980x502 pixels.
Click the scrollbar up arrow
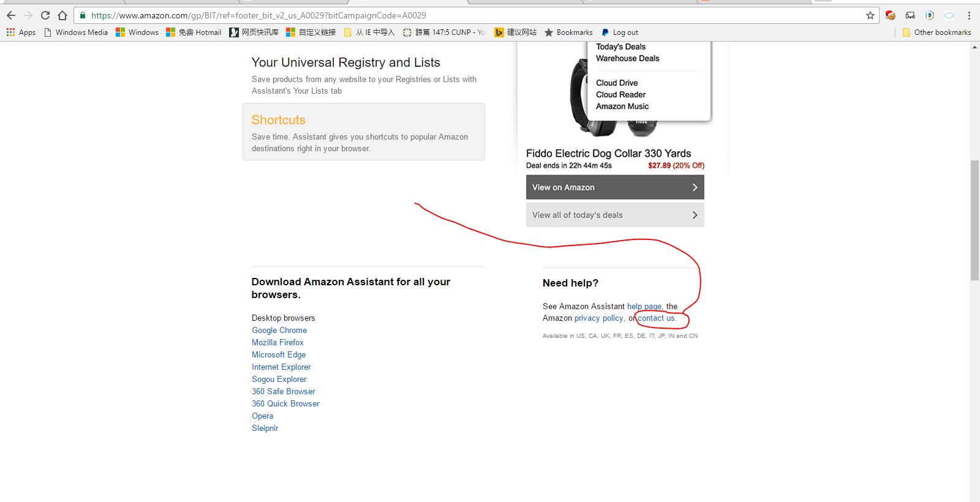coord(974,47)
